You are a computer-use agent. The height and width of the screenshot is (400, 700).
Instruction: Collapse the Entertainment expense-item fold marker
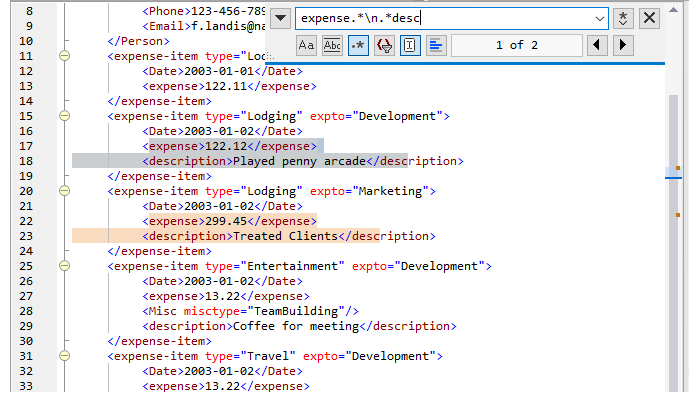tap(64, 266)
